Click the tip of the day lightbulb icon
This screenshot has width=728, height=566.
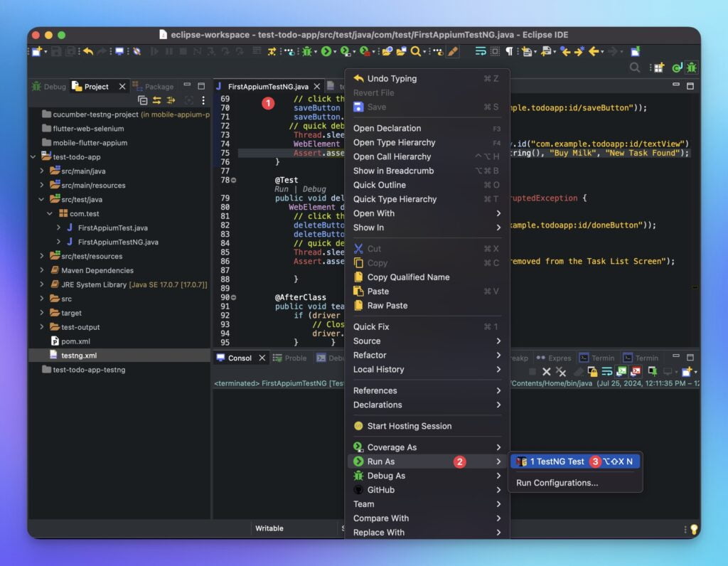(x=694, y=529)
